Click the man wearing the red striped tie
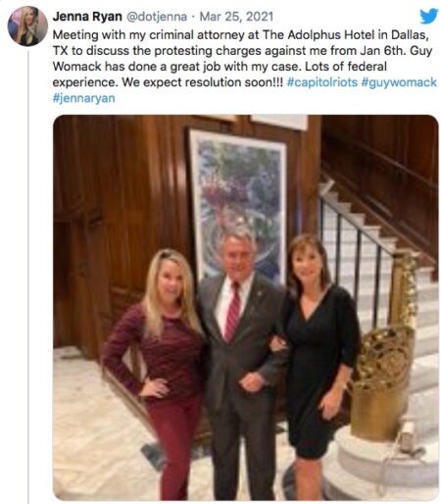 coord(242,363)
